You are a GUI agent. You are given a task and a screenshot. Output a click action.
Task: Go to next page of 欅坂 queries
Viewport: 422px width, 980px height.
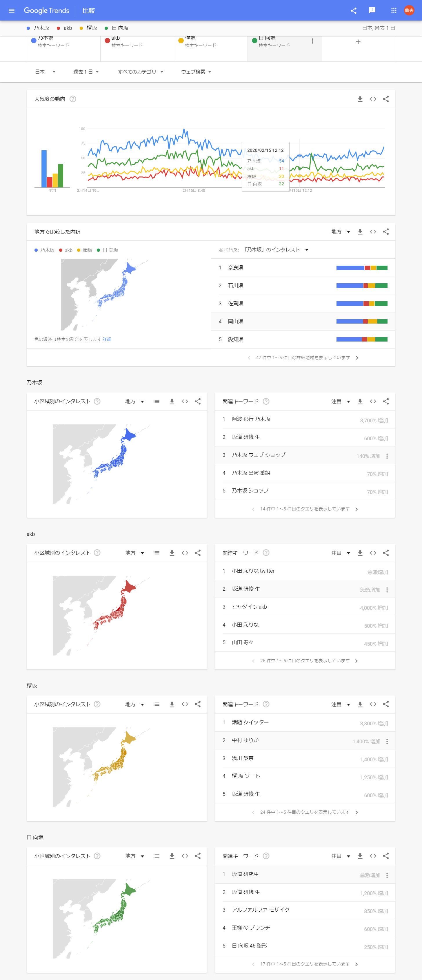coord(356,812)
